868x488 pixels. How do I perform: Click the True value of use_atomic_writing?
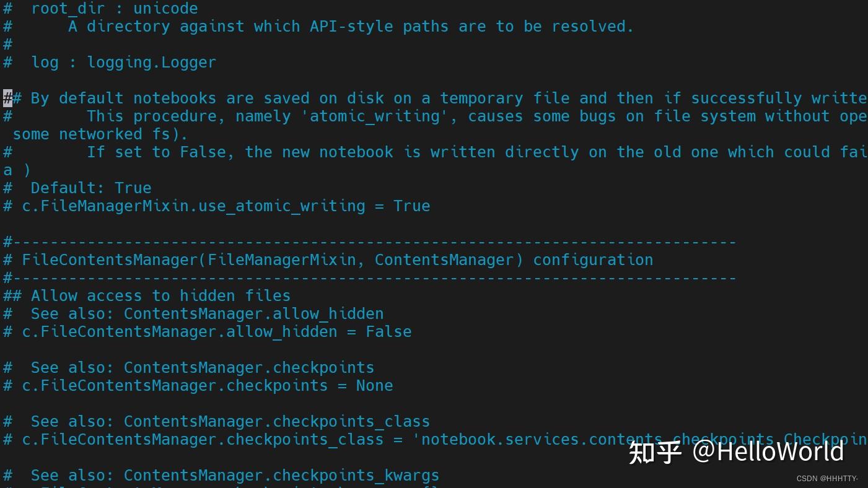pos(411,206)
